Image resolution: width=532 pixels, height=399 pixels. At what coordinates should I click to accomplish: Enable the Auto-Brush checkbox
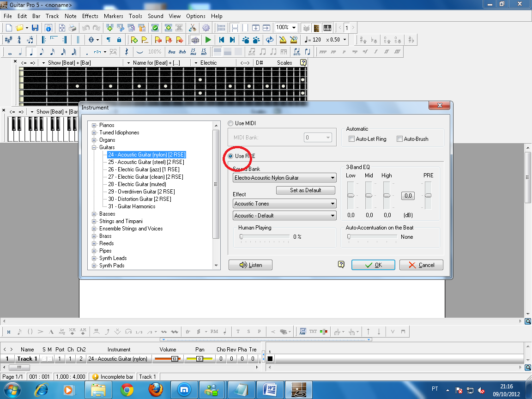pos(399,139)
